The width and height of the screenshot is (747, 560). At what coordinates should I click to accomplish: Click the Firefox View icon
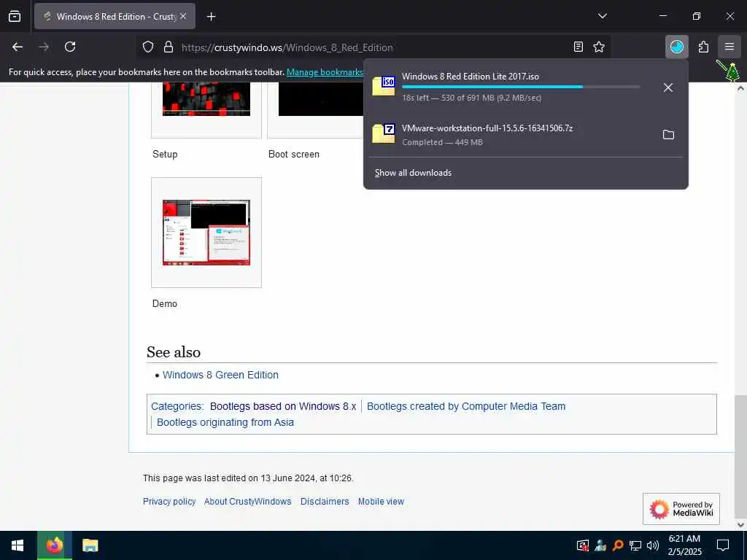(15, 16)
